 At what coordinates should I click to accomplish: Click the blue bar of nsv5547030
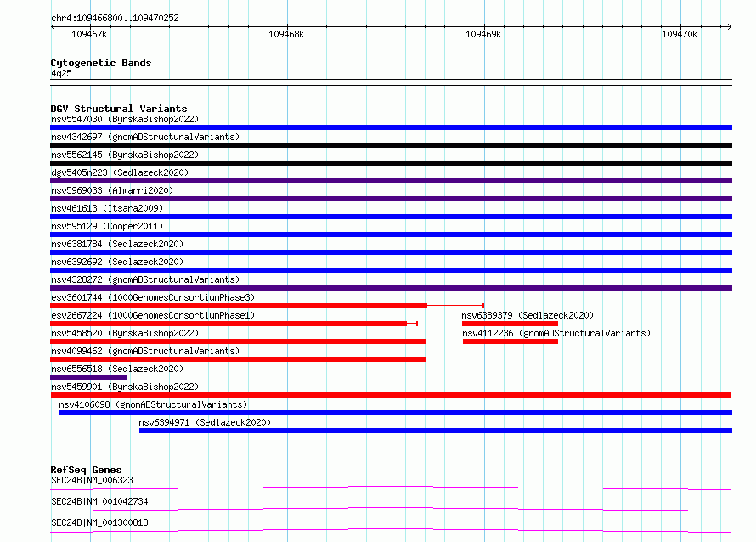tap(391, 127)
